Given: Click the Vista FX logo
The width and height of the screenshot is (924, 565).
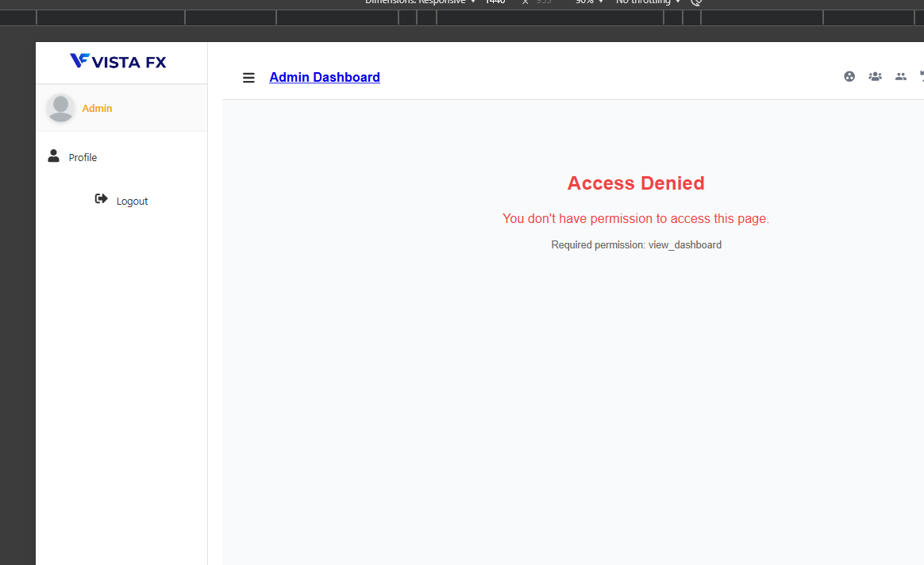Looking at the screenshot, I should (118, 61).
